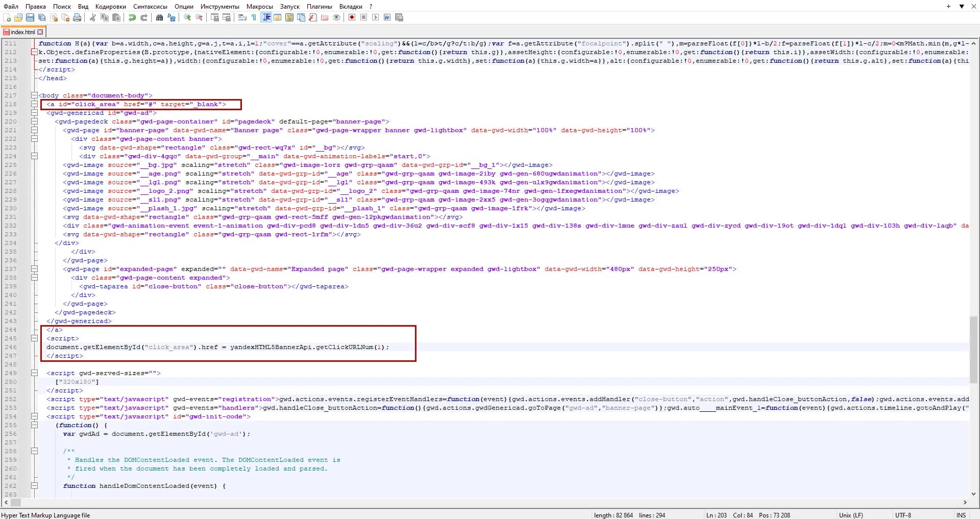
Task: Open tab list dropdown arrow top right
Action: point(962,6)
